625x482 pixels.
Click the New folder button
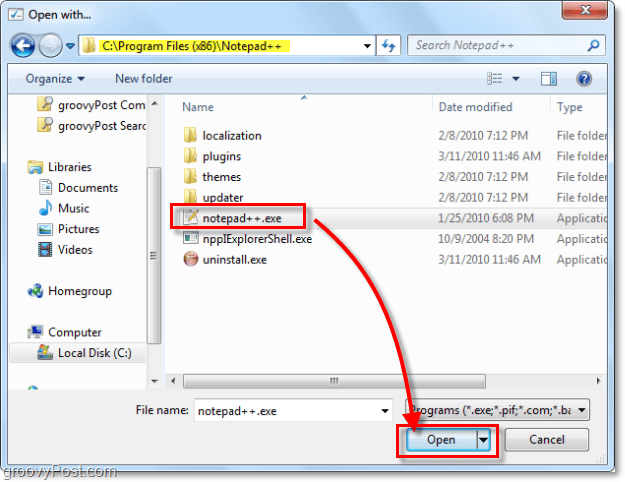tap(143, 79)
